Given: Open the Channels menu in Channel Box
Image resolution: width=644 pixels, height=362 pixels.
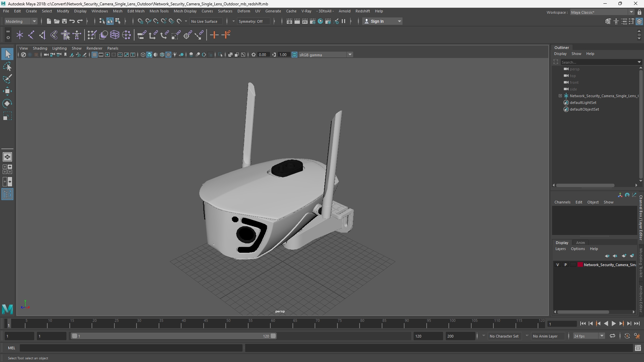Looking at the screenshot, I should click(562, 202).
